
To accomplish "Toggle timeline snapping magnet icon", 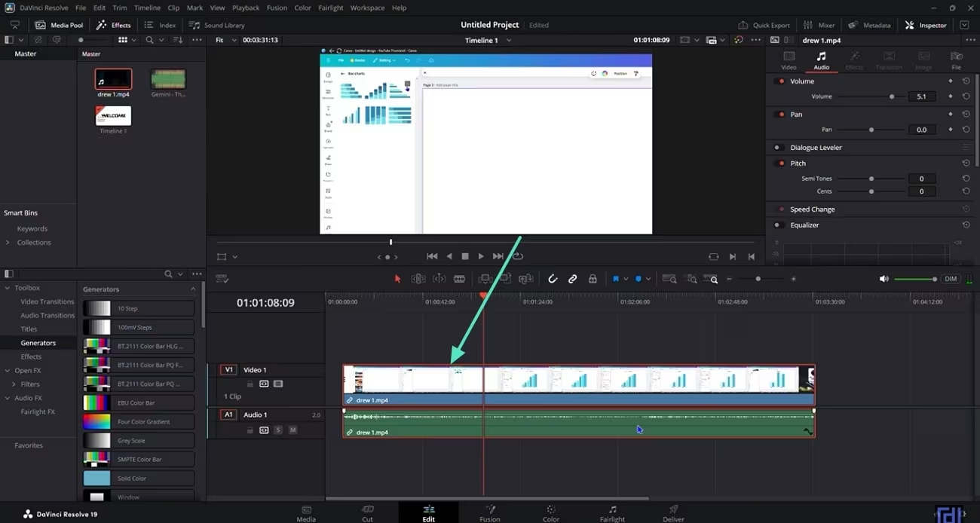I will click(x=553, y=279).
